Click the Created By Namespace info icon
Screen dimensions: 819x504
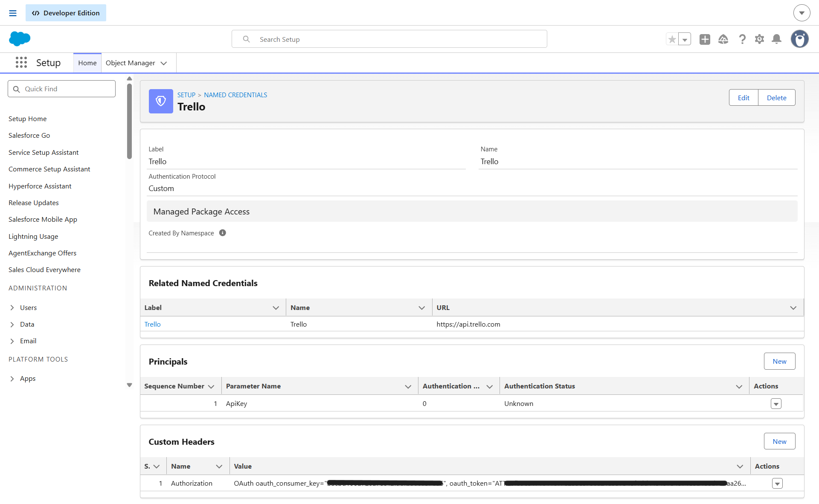[223, 233]
